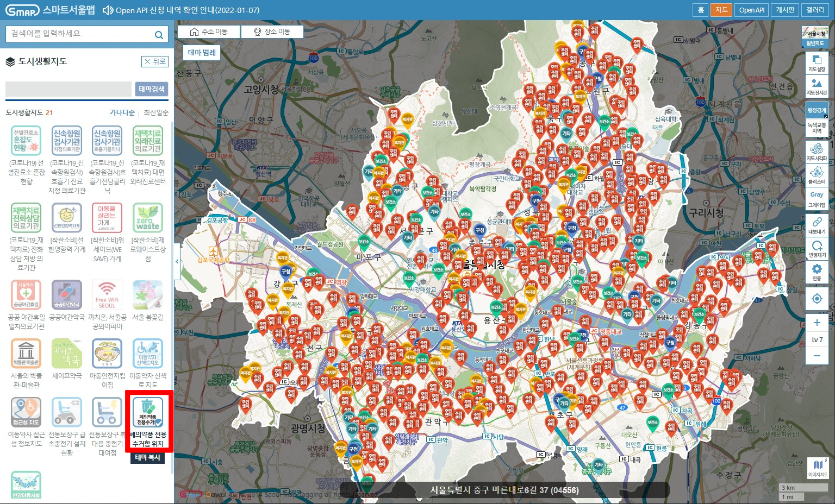
Task: Sort themes by 가나다순
Action: coord(122,112)
